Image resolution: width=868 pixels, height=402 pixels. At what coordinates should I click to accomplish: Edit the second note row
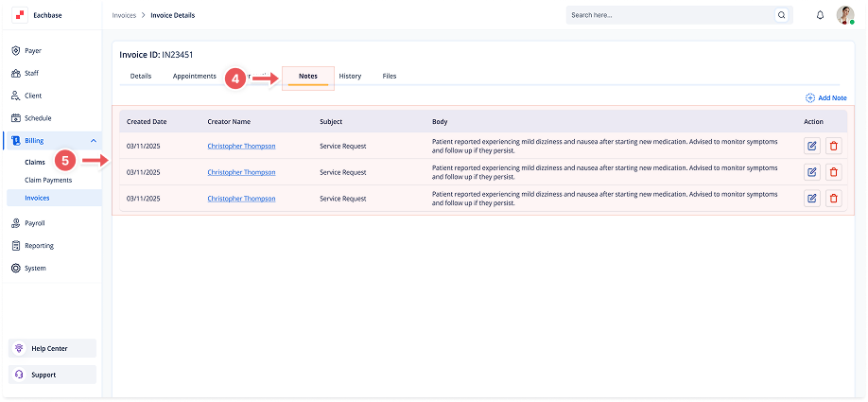[811, 172]
